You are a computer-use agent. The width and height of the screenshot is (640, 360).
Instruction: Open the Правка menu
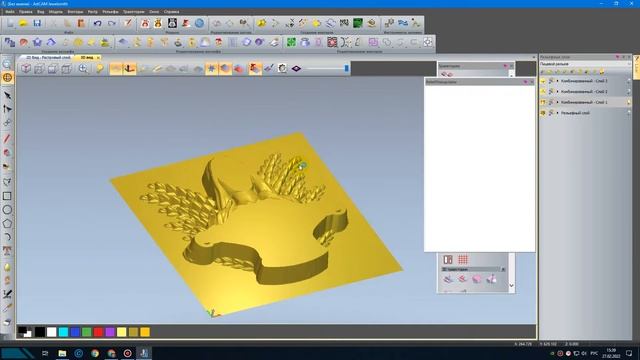pos(25,12)
